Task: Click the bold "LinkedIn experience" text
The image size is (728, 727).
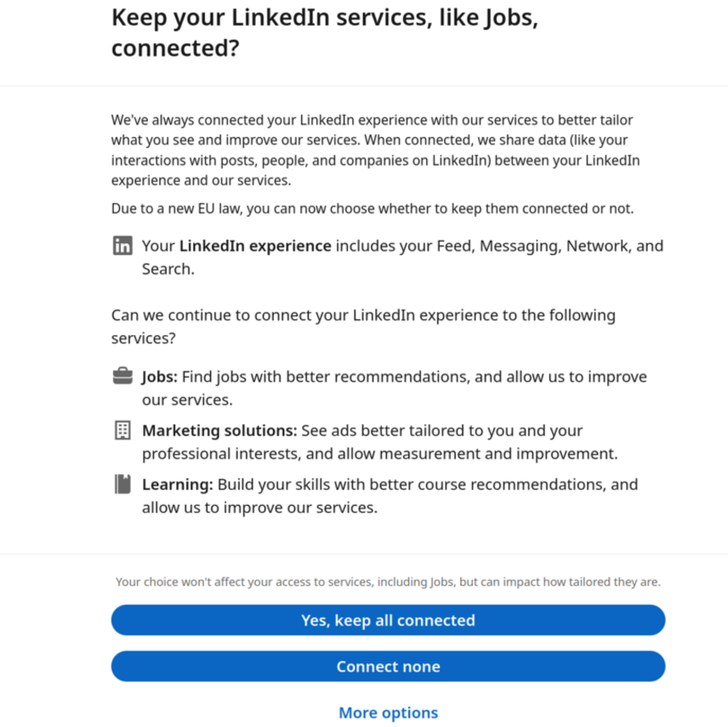Action: tap(255, 247)
